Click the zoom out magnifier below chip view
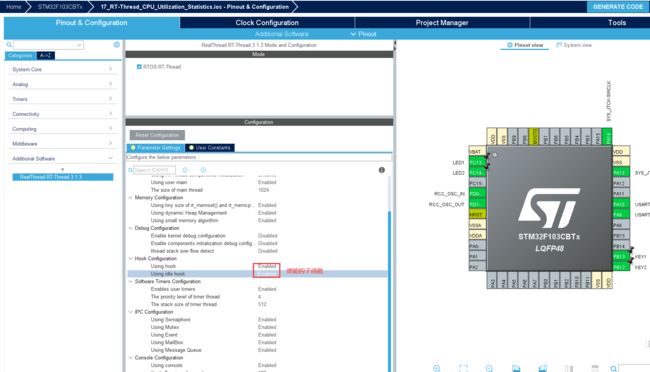The image size is (650, 372). pyautogui.click(x=489, y=368)
